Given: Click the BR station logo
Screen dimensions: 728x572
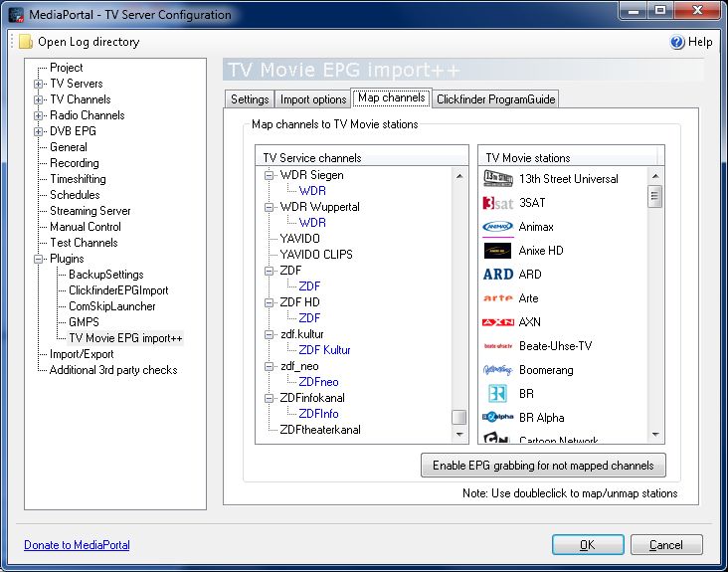Looking at the screenshot, I should [497, 394].
